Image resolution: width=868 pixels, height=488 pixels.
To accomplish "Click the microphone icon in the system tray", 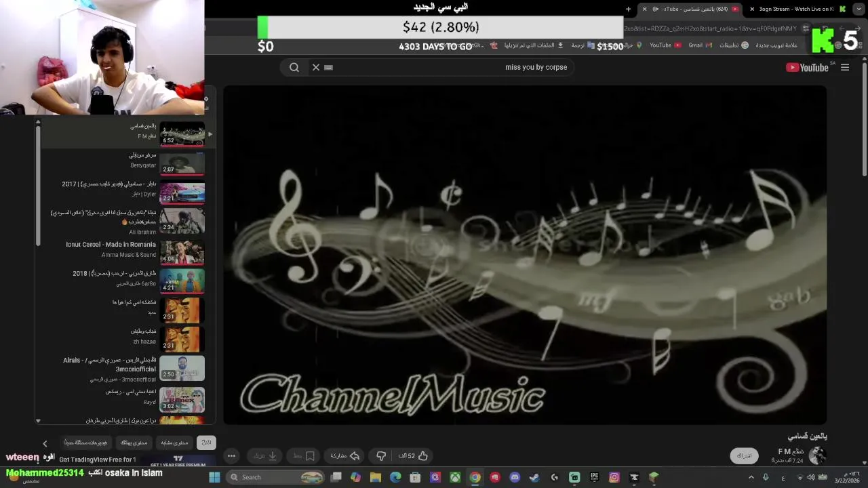I will 766,477.
